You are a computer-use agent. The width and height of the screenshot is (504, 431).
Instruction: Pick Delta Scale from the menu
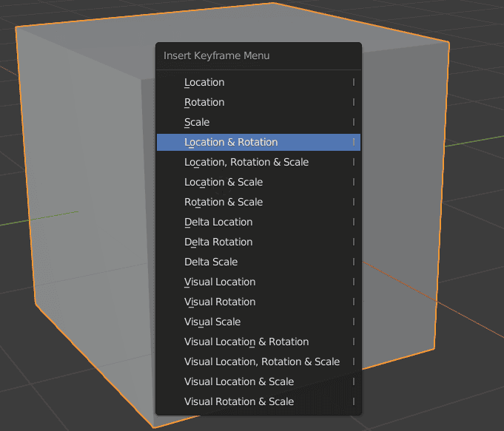[x=258, y=262]
